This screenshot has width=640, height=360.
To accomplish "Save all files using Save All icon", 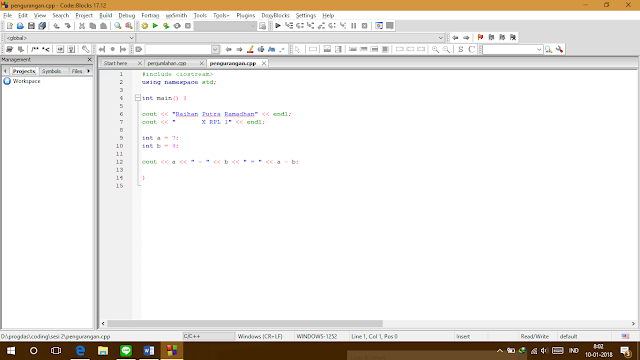I will tap(42, 26).
